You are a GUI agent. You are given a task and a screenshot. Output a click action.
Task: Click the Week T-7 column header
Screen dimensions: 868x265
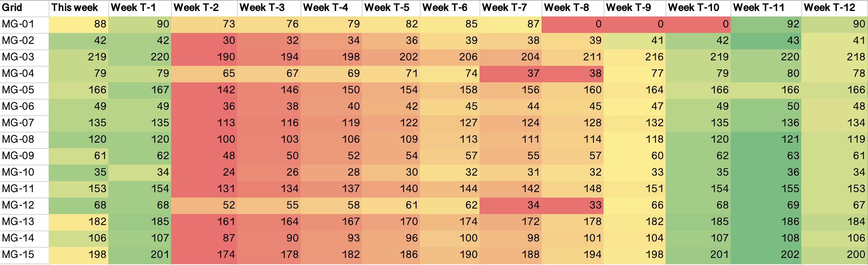(x=510, y=8)
